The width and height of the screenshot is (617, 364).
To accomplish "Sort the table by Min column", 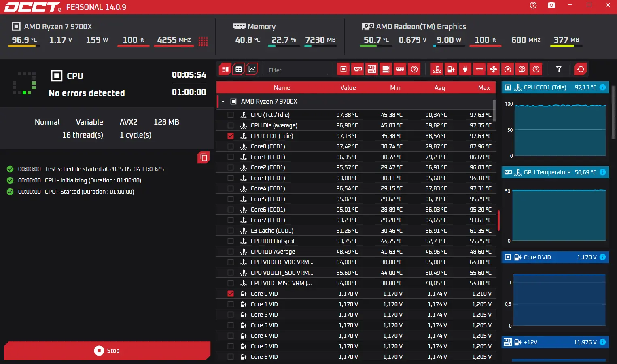I will pyautogui.click(x=395, y=88).
